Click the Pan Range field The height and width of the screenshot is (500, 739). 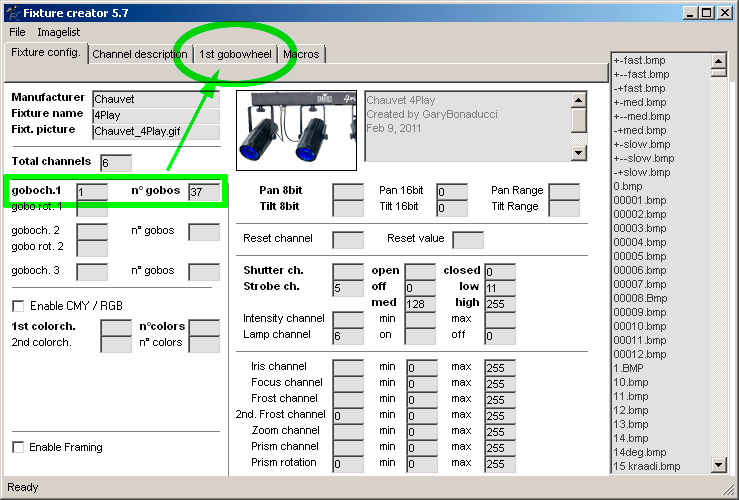tap(564, 192)
